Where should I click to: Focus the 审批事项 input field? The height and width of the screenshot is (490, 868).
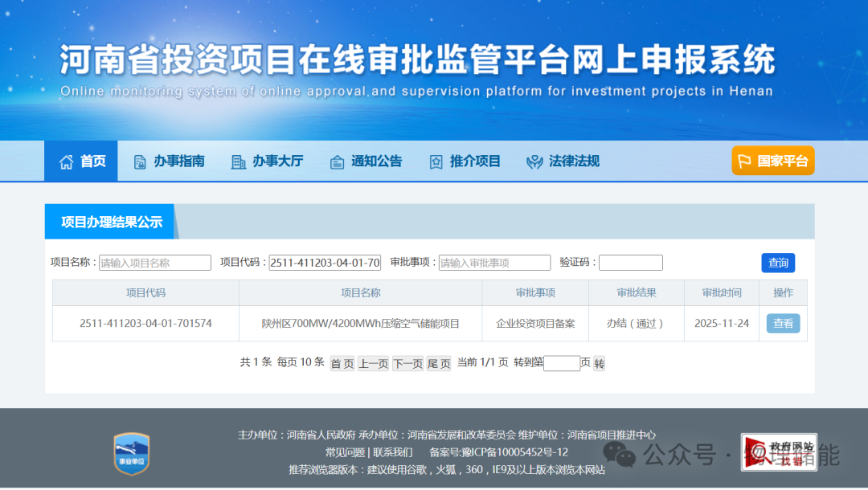[494, 263]
